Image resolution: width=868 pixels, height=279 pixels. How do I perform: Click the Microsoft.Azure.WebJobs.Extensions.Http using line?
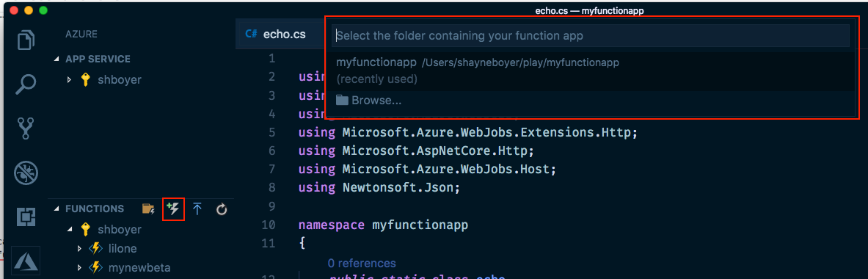point(468,133)
